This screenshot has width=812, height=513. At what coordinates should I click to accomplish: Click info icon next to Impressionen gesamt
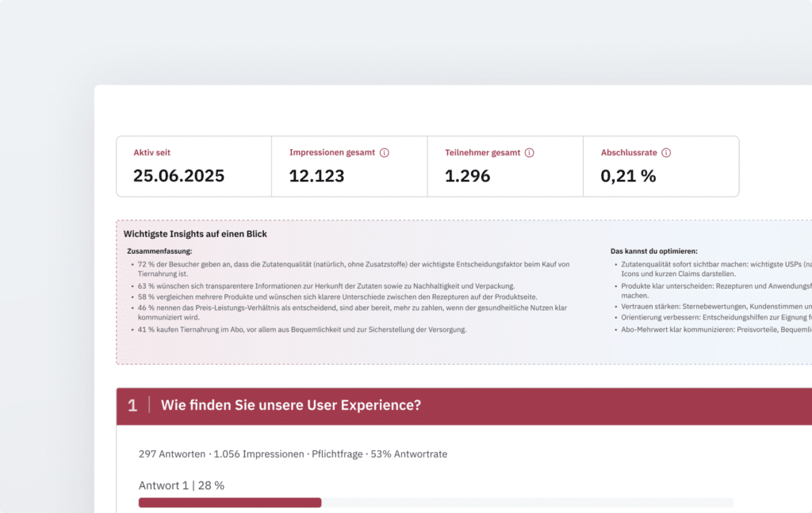point(385,153)
